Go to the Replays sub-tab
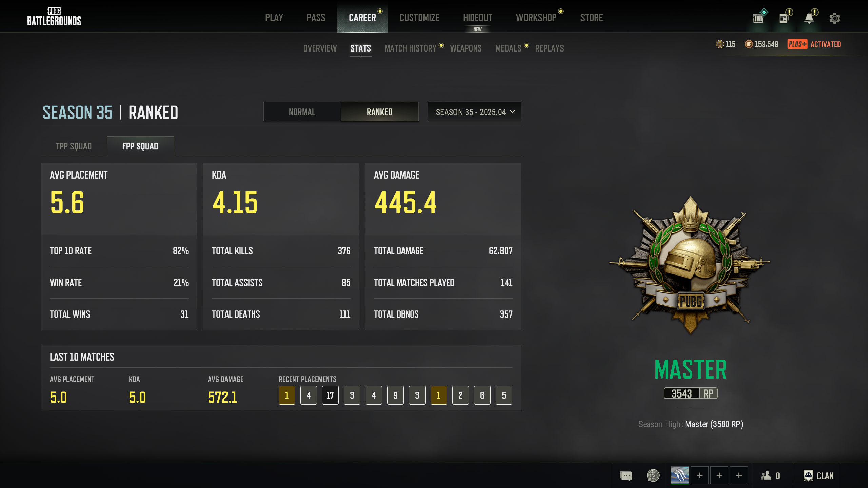 (549, 48)
